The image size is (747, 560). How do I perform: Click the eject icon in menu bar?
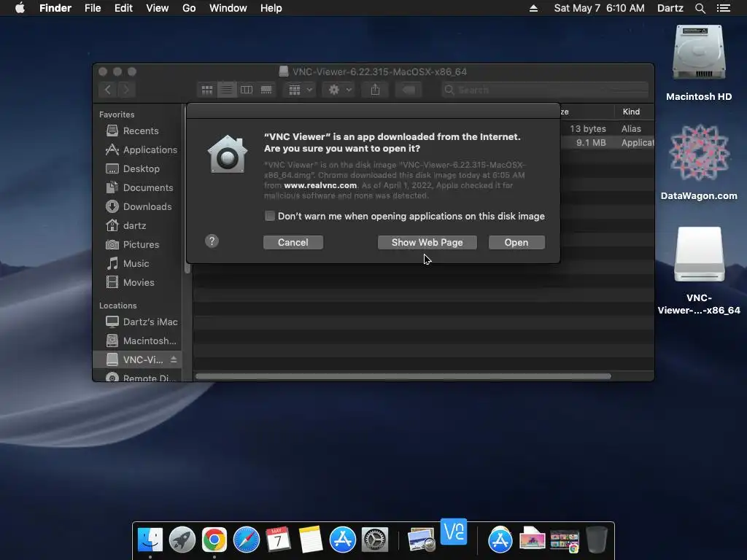(533, 8)
